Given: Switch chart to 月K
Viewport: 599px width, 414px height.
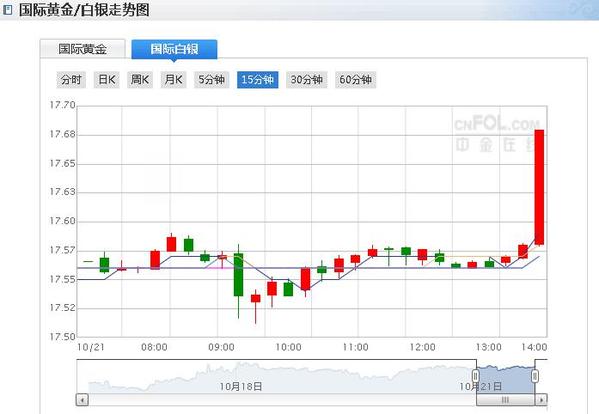Looking at the screenshot, I should (173, 80).
